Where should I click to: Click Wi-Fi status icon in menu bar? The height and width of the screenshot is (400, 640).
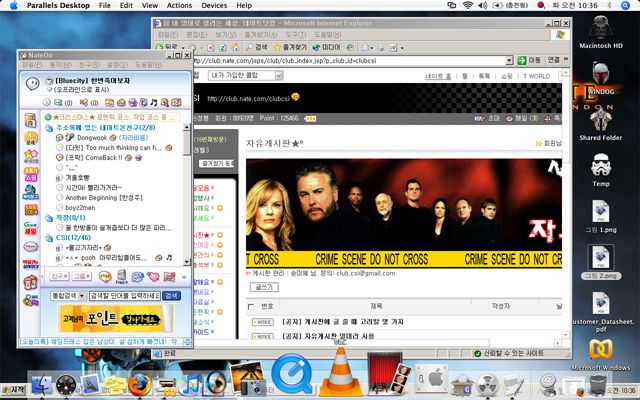pyautogui.click(x=468, y=5)
